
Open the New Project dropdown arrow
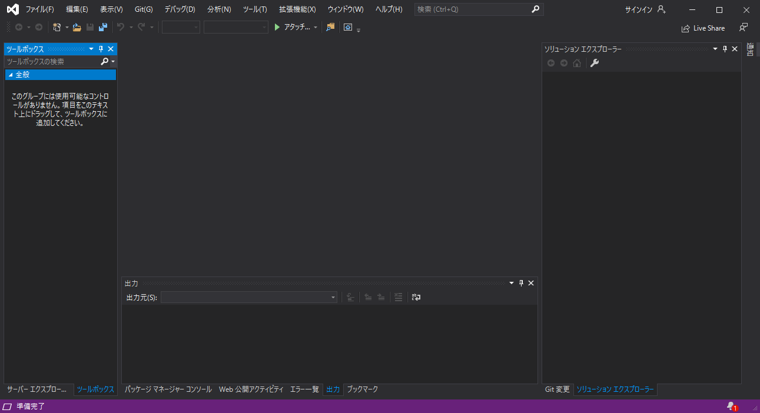(x=66, y=27)
